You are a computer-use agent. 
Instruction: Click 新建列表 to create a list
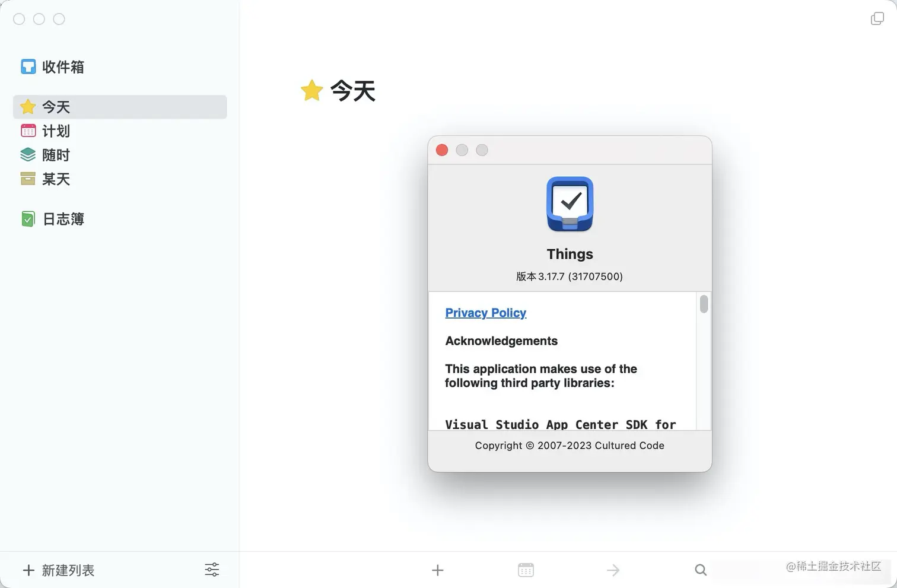59,570
